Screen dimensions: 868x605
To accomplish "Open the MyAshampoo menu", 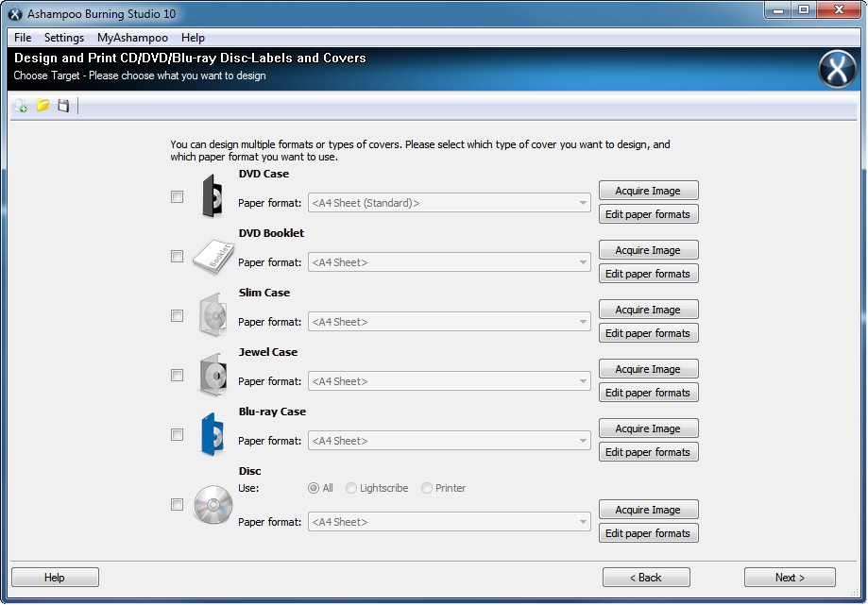I will click(x=132, y=38).
